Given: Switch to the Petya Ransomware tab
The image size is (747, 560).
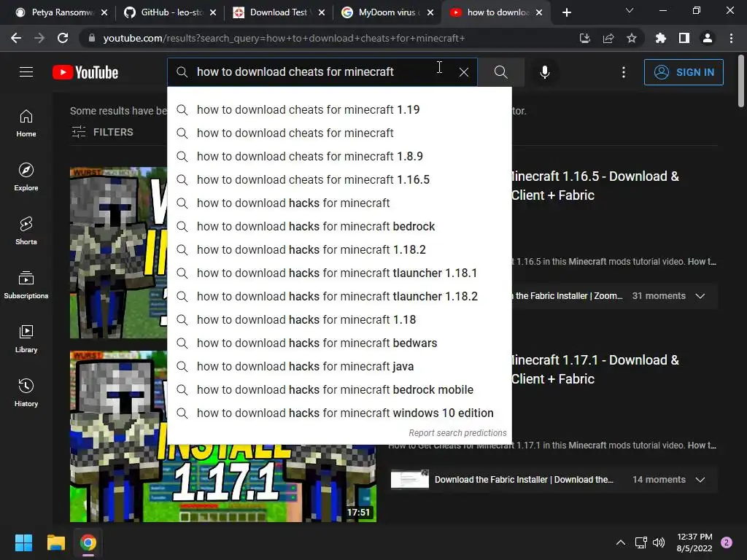Looking at the screenshot, I should 60,12.
